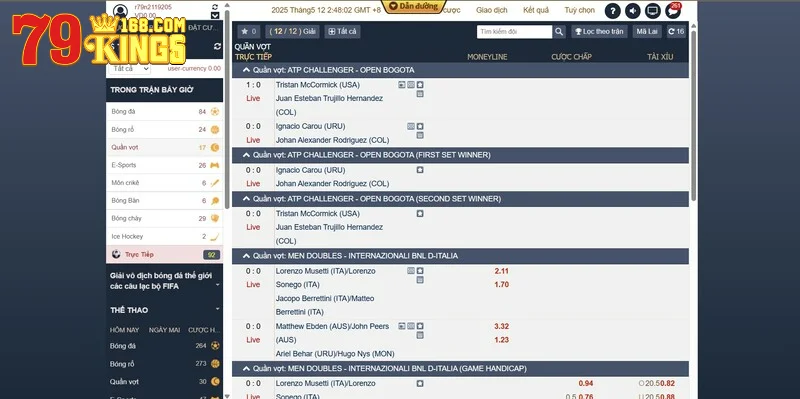Mute sound with the speaker icon
This screenshot has width=800, height=399.
pos(633,11)
